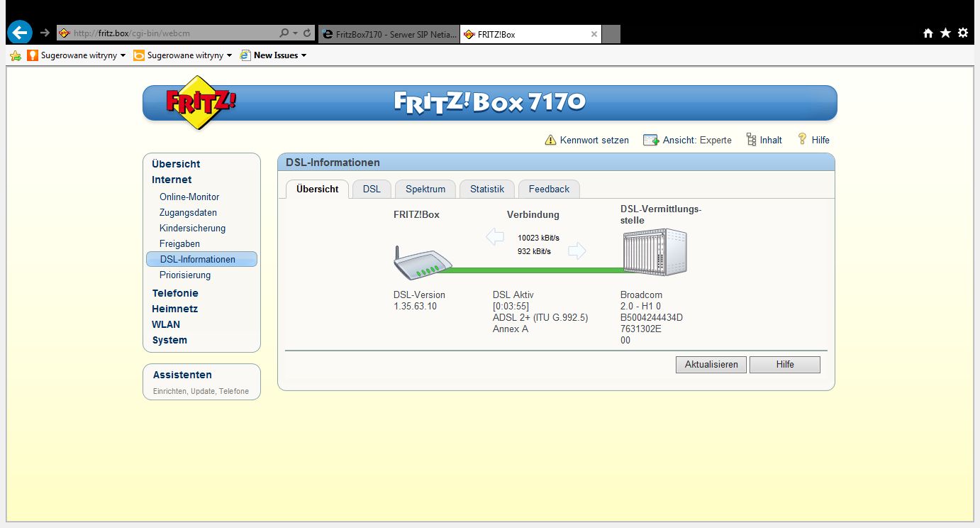Expand the New Issues favorites dropdown
The height and width of the screenshot is (528, 980).
[304, 55]
